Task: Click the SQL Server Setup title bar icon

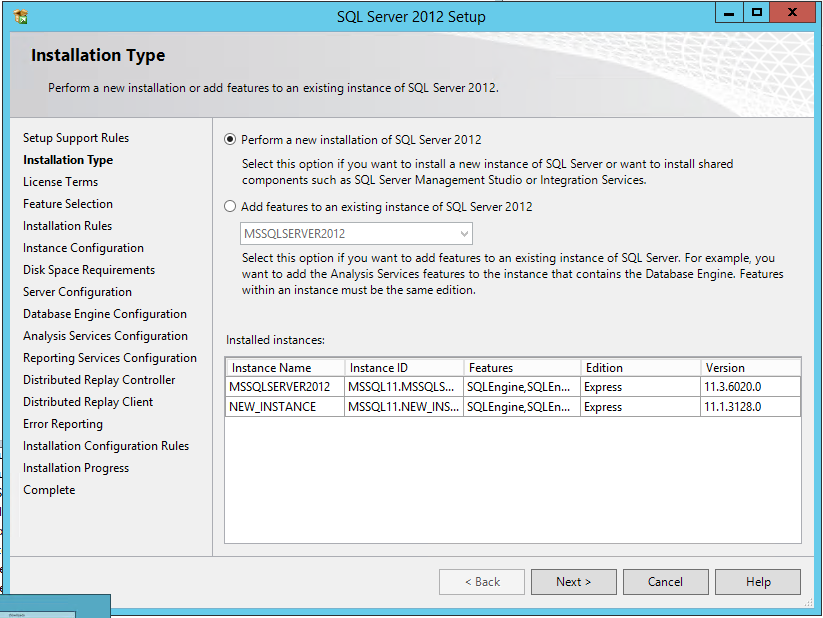Action: pos(21,17)
